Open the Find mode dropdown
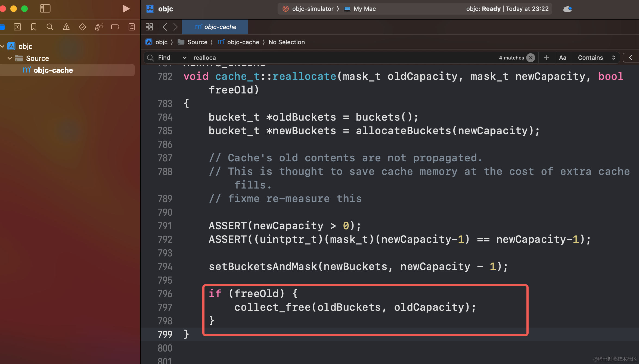The height and width of the screenshot is (364, 639). (172, 58)
